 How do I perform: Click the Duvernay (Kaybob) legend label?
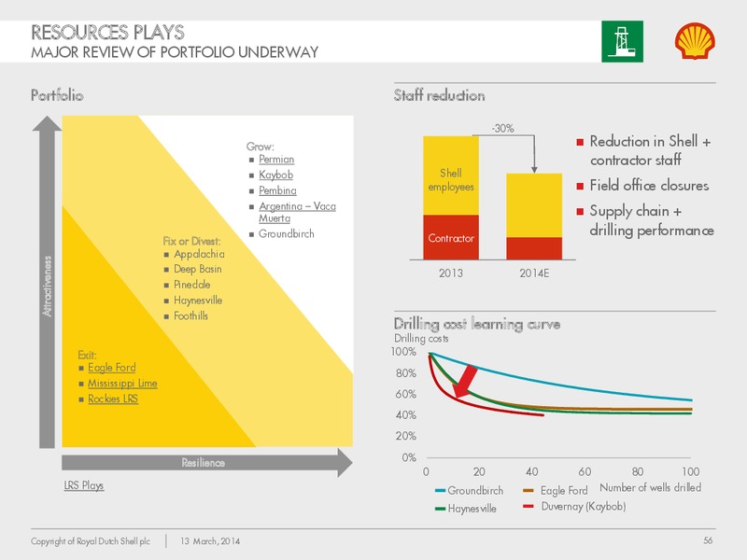(584, 506)
